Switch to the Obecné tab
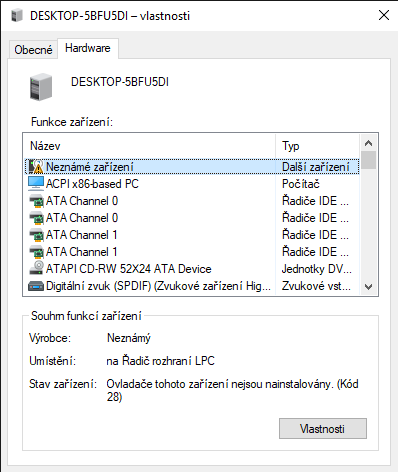This screenshot has height=472, width=398. pos(33,50)
